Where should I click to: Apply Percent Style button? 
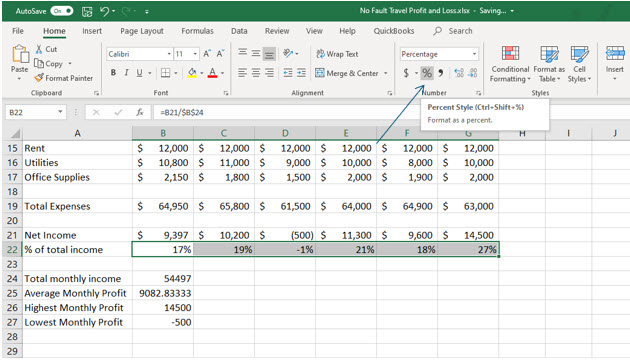pyautogui.click(x=427, y=73)
